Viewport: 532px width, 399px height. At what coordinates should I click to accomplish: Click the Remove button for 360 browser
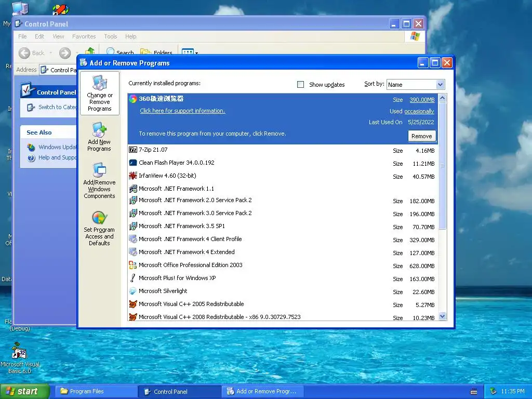[422, 136]
